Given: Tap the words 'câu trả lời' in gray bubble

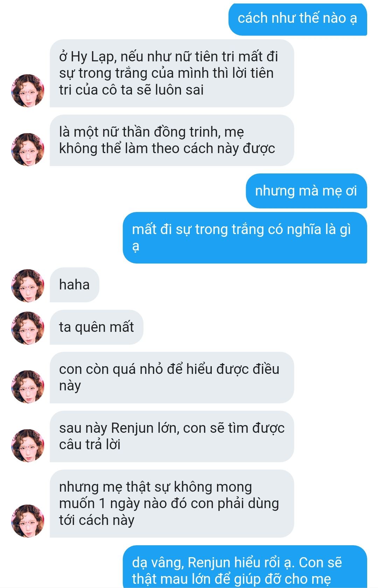Looking at the screenshot, I should (x=90, y=445).
